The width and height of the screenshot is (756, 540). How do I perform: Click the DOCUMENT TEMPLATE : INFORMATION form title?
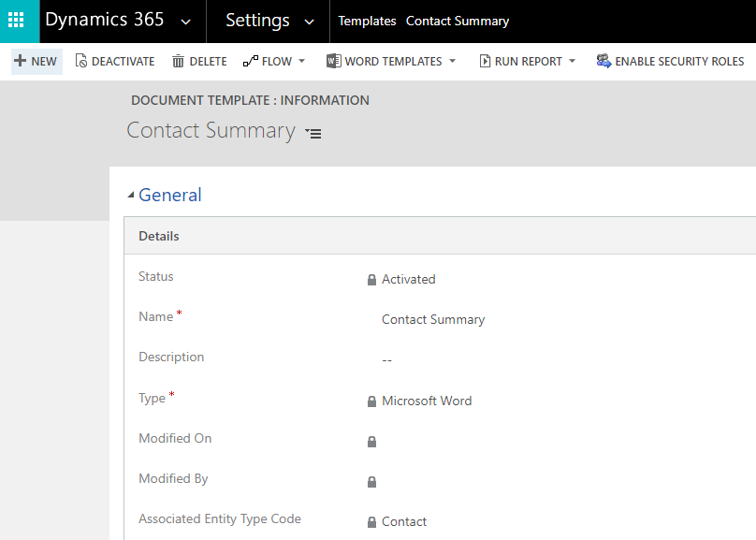[x=250, y=100]
